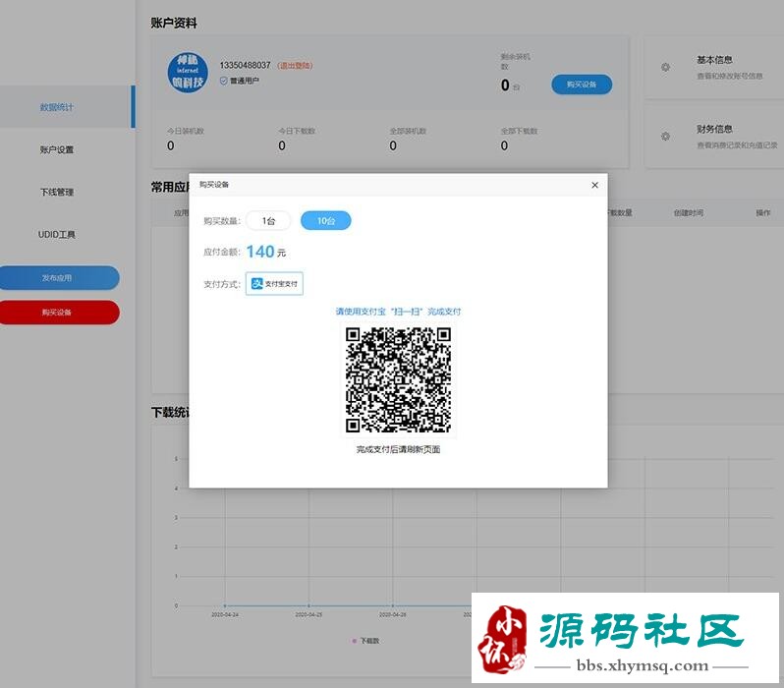Viewport: 784px width, 688px height.
Task: Click the 全部装机数 statistic
Action: coord(408,139)
